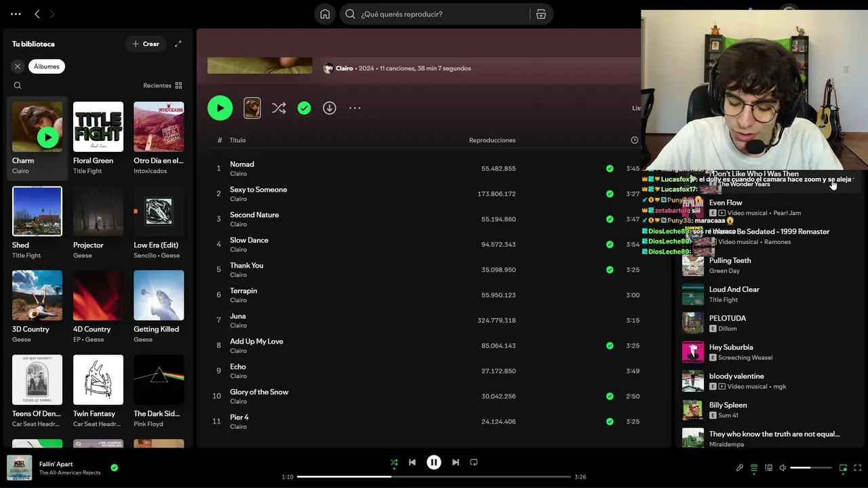Open the 4D Country EP

(x=98, y=306)
